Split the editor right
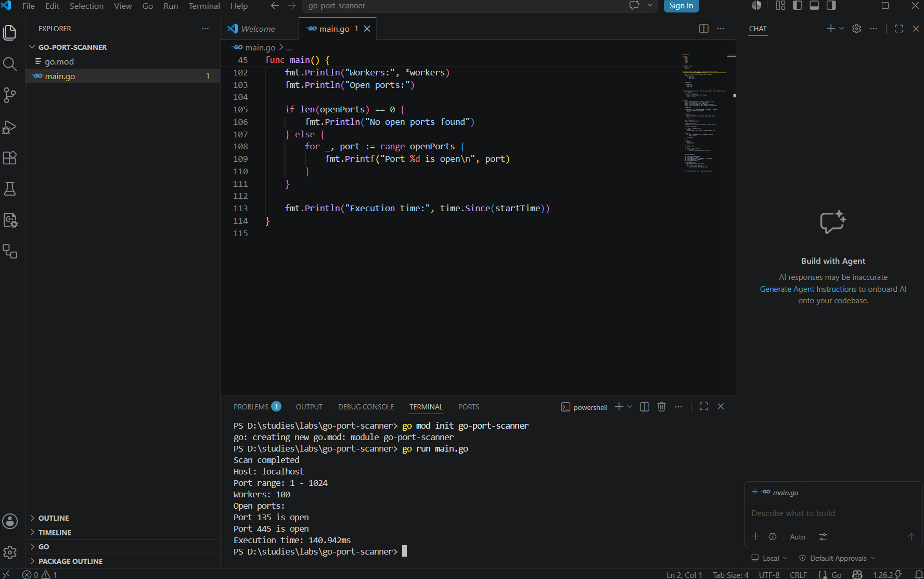Image resolution: width=924 pixels, height=579 pixels. tap(703, 29)
